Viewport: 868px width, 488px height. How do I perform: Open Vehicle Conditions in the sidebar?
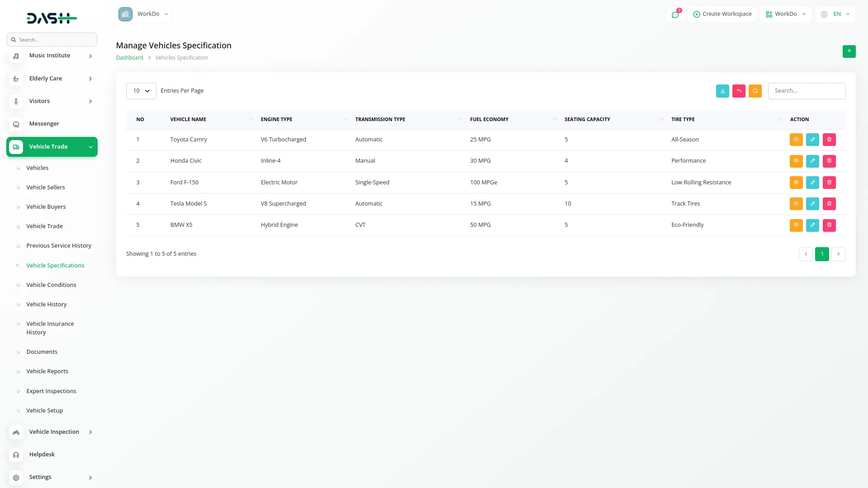tap(51, 285)
